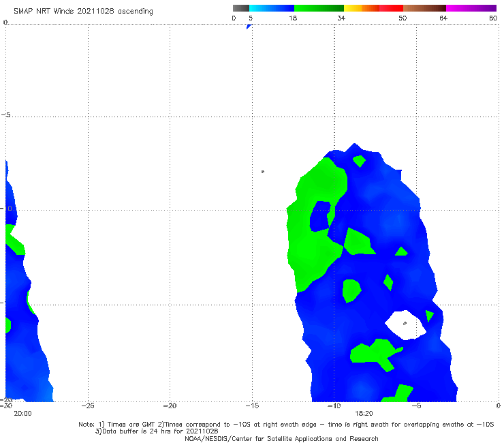This screenshot has height=443, width=504.
Task: Click the "-30" longitude axis label
Action: 6,406
